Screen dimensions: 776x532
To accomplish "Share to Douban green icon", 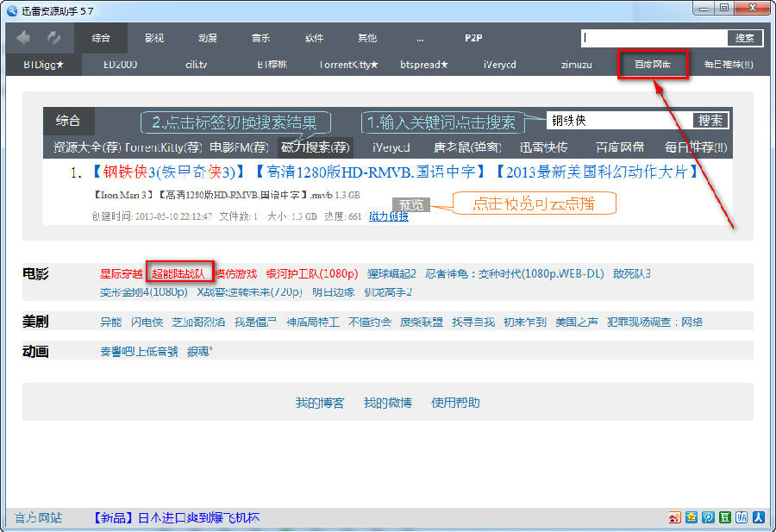I will click(x=725, y=517).
